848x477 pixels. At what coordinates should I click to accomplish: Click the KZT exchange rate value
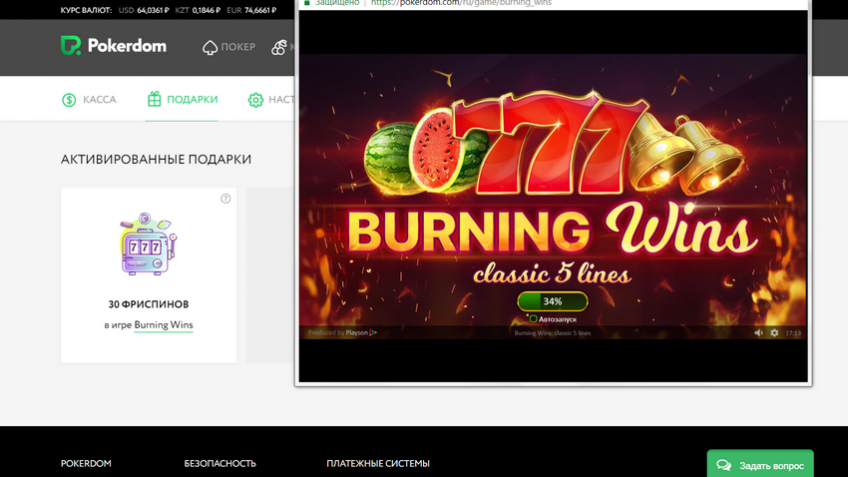point(206,10)
